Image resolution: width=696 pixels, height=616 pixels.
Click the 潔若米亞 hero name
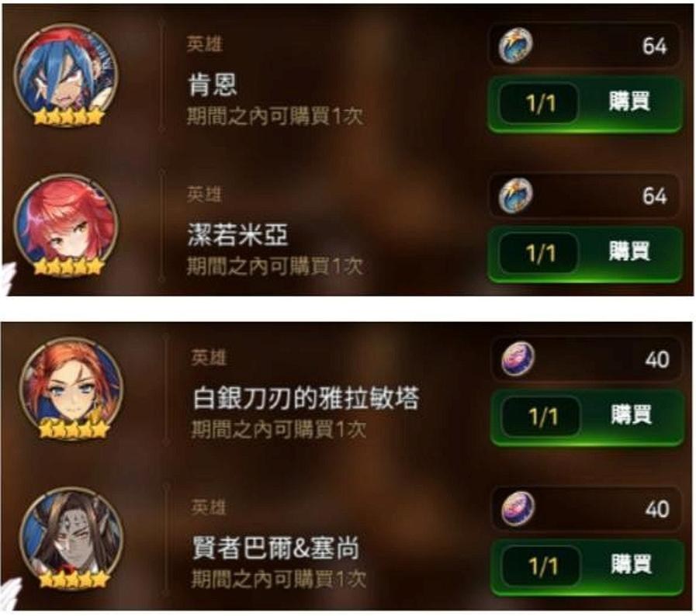pos(238,235)
